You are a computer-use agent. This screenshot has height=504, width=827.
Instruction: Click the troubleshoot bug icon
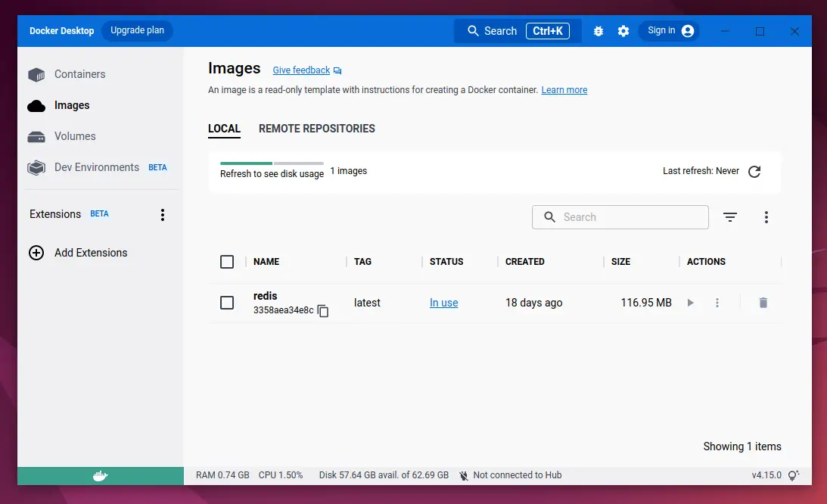coord(598,31)
